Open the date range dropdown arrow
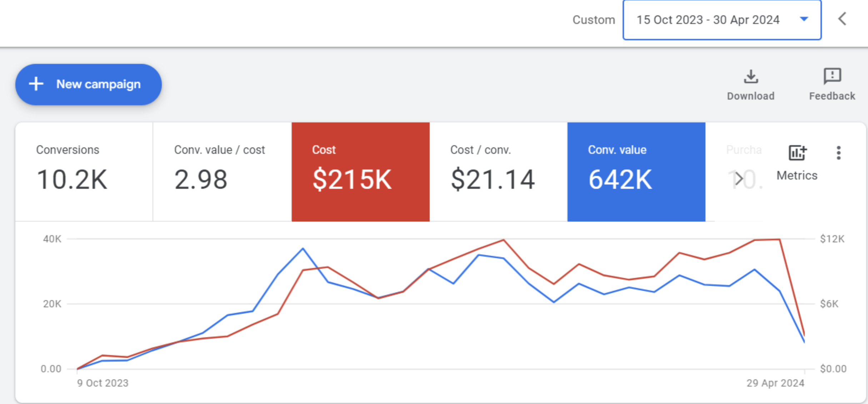 [804, 19]
